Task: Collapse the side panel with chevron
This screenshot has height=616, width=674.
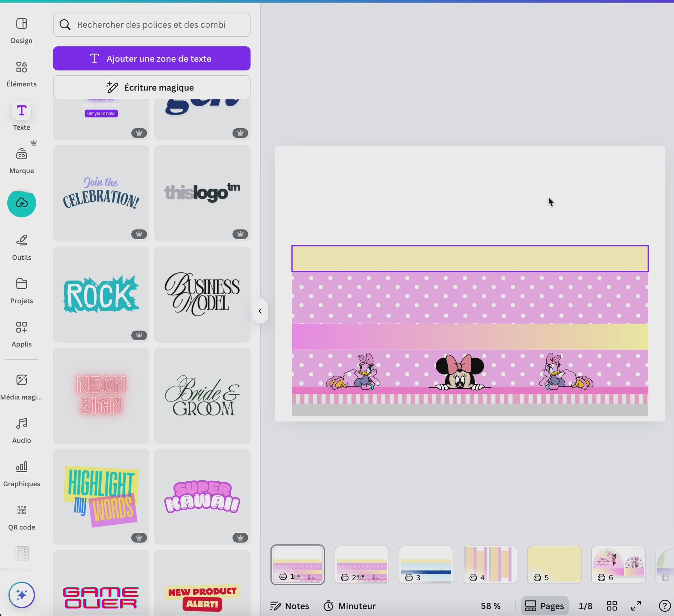Action: click(260, 311)
